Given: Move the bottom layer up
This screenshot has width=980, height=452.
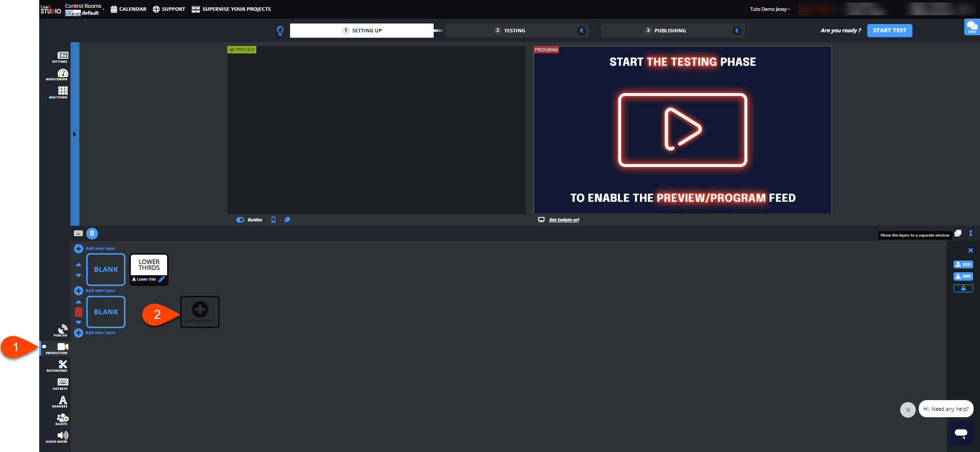Looking at the screenshot, I should pos(78,302).
